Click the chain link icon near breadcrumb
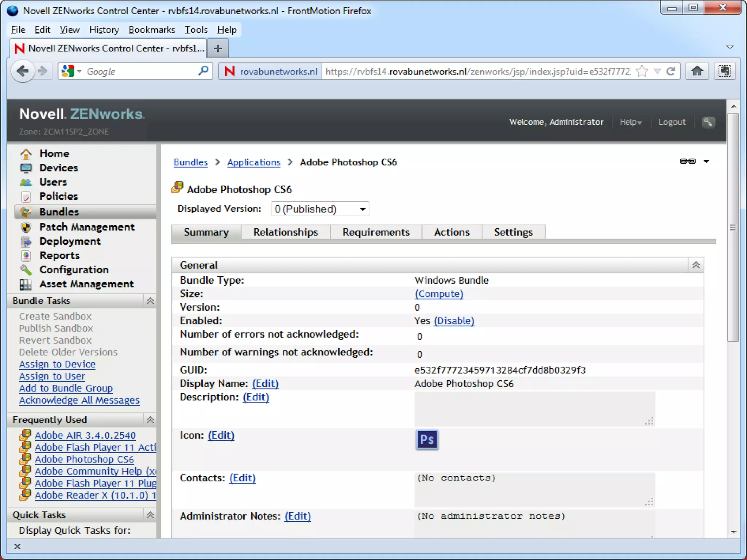747x560 pixels. [x=687, y=162]
